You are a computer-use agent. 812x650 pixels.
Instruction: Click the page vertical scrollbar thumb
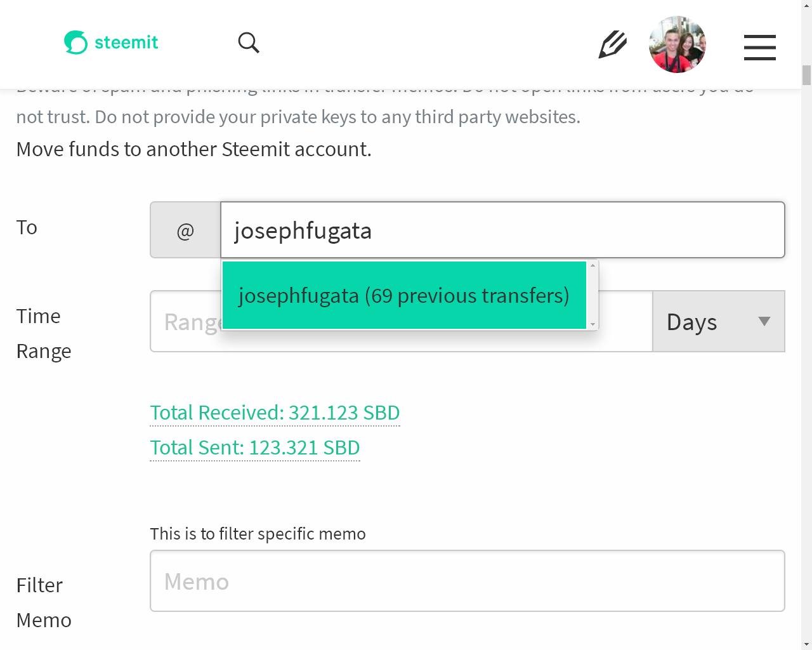(x=806, y=75)
